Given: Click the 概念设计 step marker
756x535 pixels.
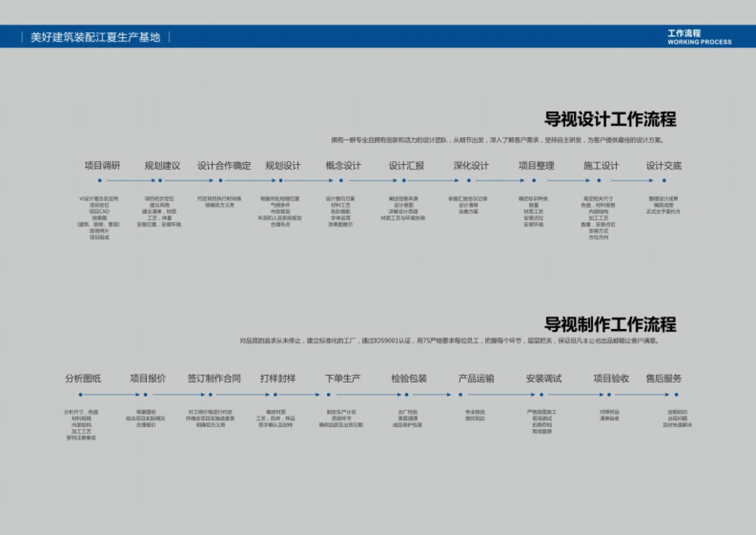Looking at the screenshot, I should click(340, 180).
